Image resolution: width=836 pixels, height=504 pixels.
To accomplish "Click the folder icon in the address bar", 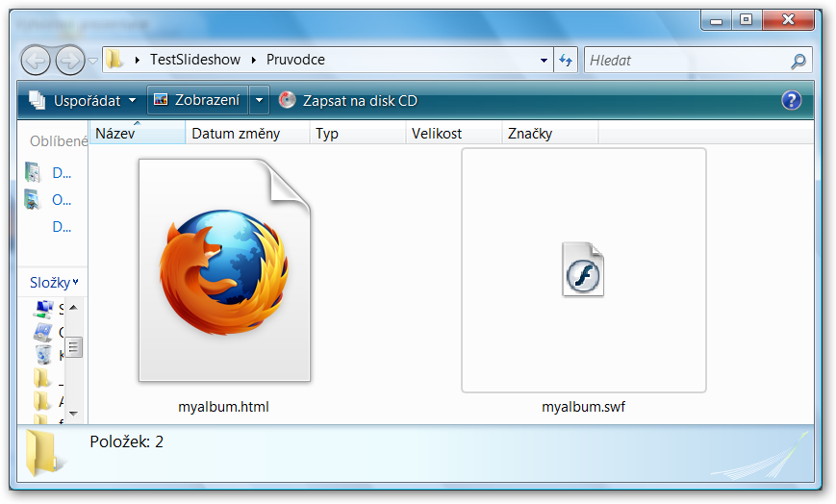I will tap(114, 60).
